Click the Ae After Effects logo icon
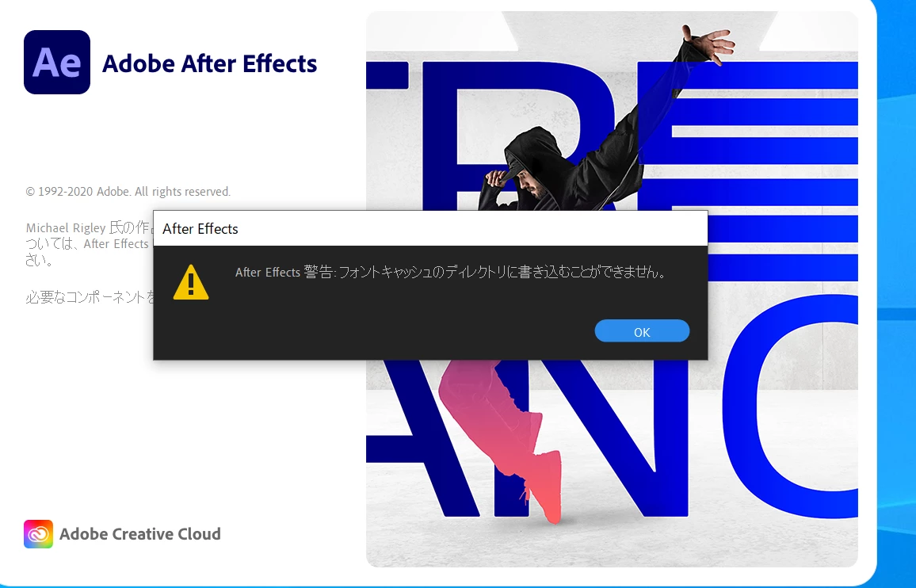This screenshot has width=916, height=588. coord(57,62)
